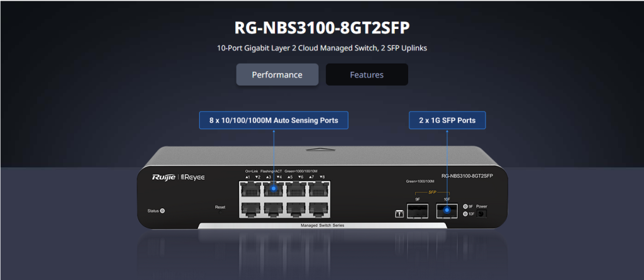Viewport: 644px width, 280px height.
Task: Select the blue hotspot on Ethernet port 3
Action: pos(274,189)
